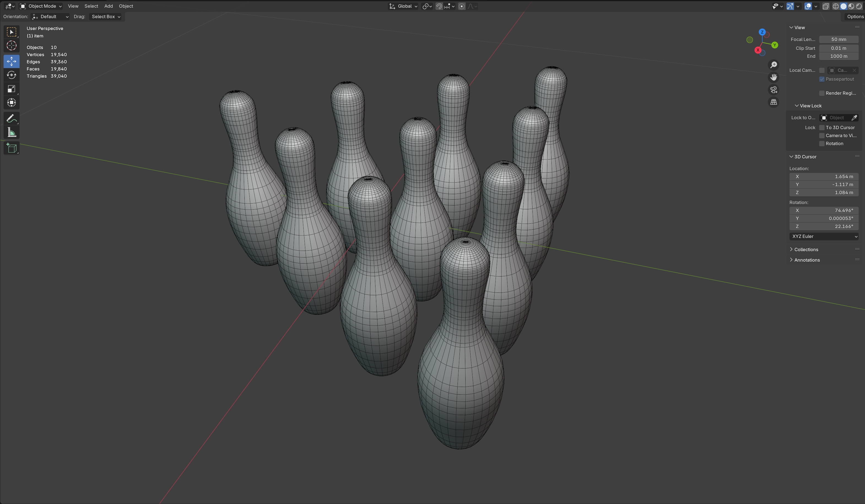Screen dimensions: 865x504
Task: Choose the Measure tool
Action: (11, 133)
